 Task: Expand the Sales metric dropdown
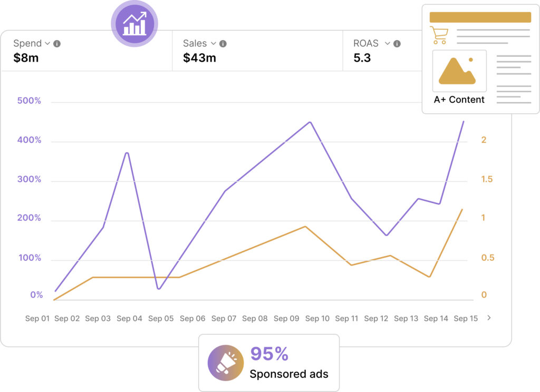[214, 43]
